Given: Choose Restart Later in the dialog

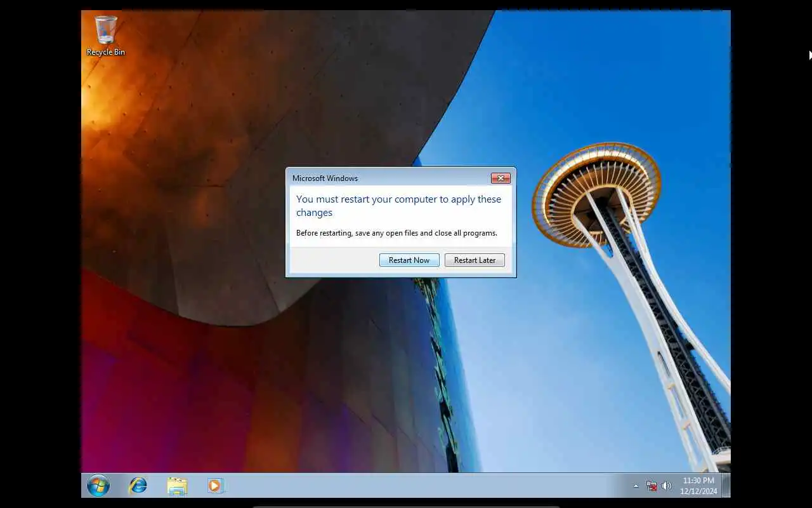Looking at the screenshot, I should pos(475,260).
